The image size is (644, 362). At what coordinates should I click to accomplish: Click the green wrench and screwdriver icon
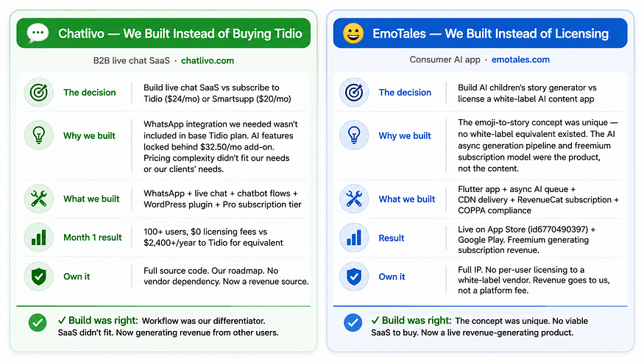(x=38, y=199)
